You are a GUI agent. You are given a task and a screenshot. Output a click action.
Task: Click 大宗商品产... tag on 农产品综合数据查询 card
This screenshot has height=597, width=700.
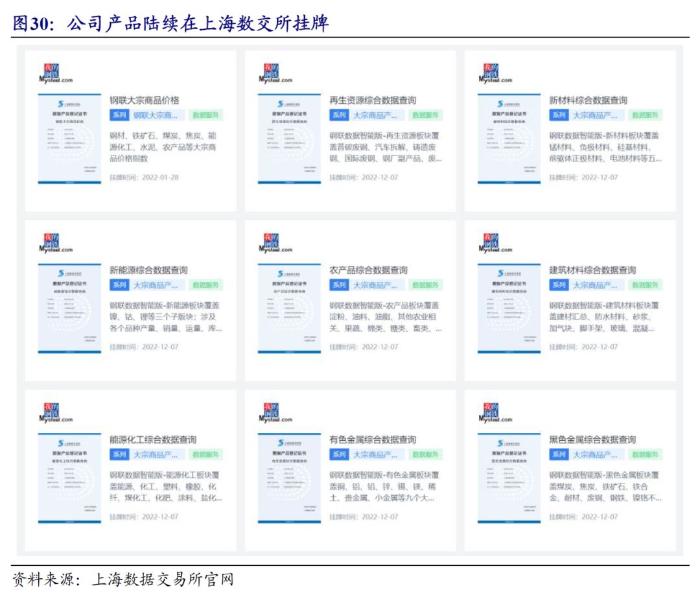point(376,285)
